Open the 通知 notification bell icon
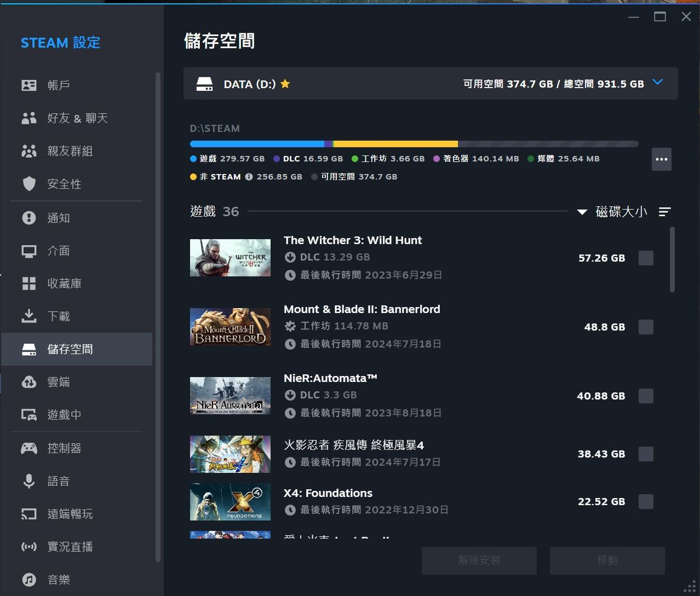 [x=29, y=217]
